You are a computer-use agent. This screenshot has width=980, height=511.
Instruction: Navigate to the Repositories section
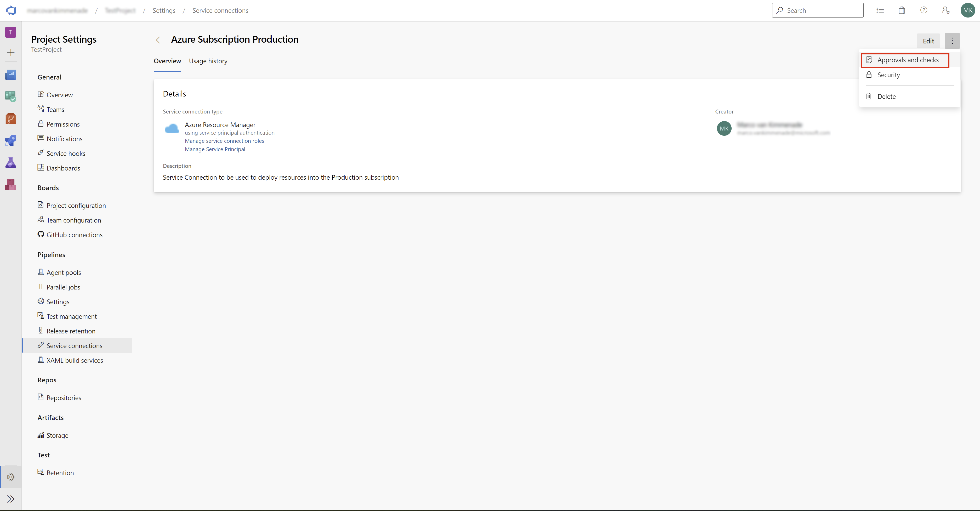click(x=64, y=398)
